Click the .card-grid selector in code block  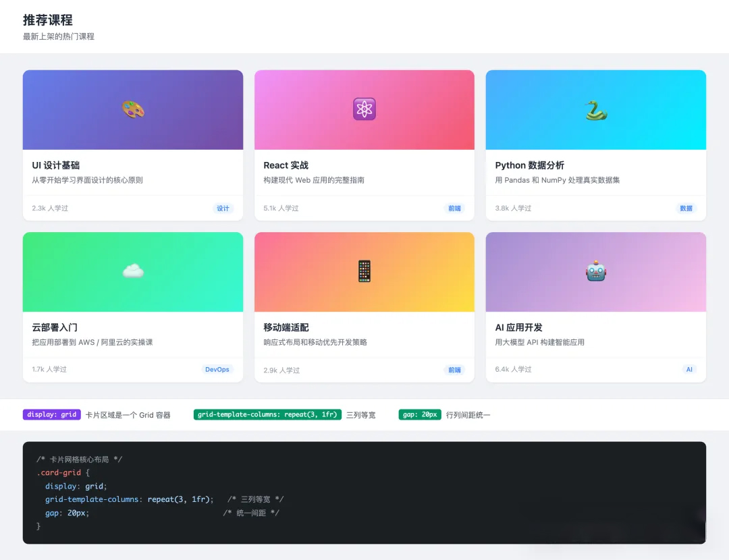[61, 473]
